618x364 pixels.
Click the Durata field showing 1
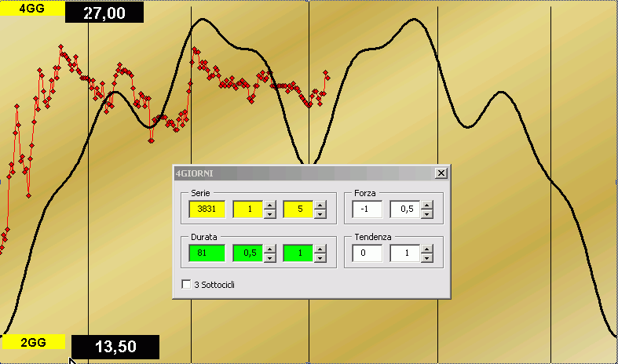tap(298, 253)
